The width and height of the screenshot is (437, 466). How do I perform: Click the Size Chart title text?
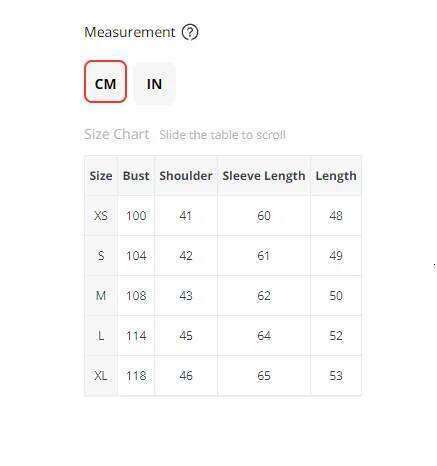tap(116, 134)
